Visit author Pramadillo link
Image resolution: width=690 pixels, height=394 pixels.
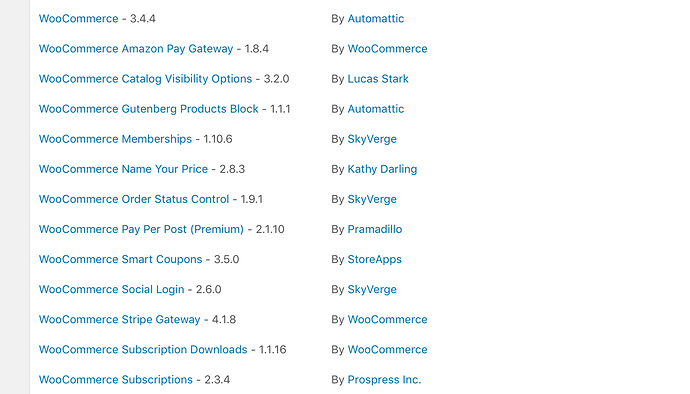point(375,229)
